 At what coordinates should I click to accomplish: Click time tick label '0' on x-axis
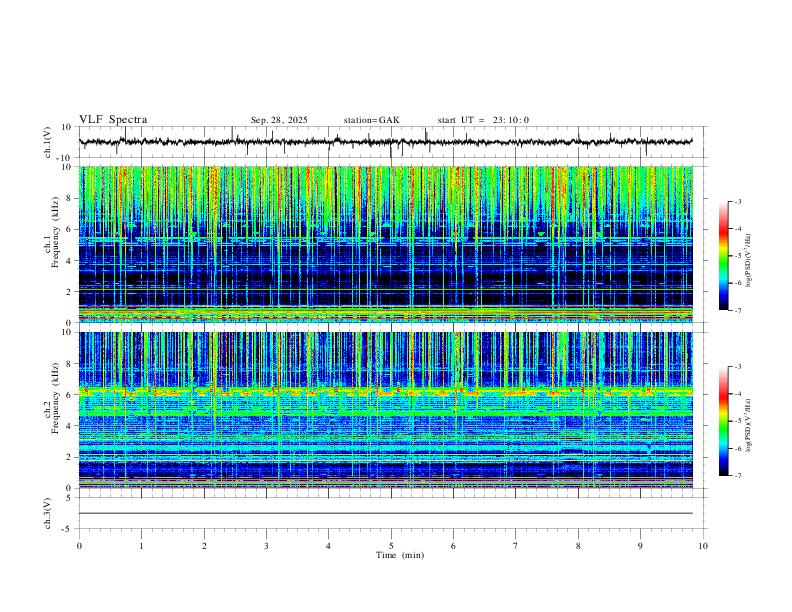click(79, 546)
